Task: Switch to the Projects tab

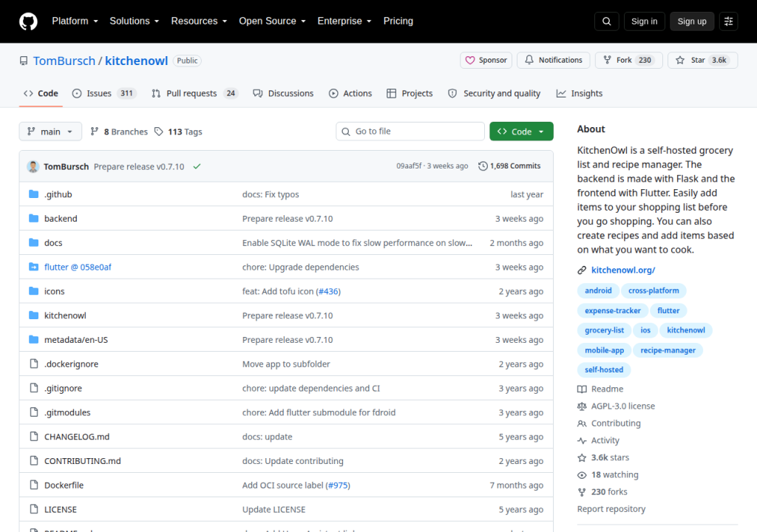Action: click(410, 94)
